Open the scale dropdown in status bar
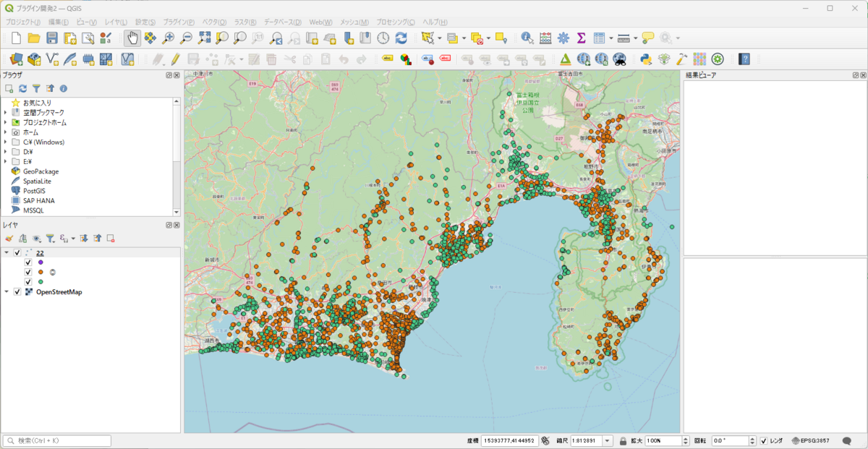This screenshot has height=449, width=868. coord(607,440)
